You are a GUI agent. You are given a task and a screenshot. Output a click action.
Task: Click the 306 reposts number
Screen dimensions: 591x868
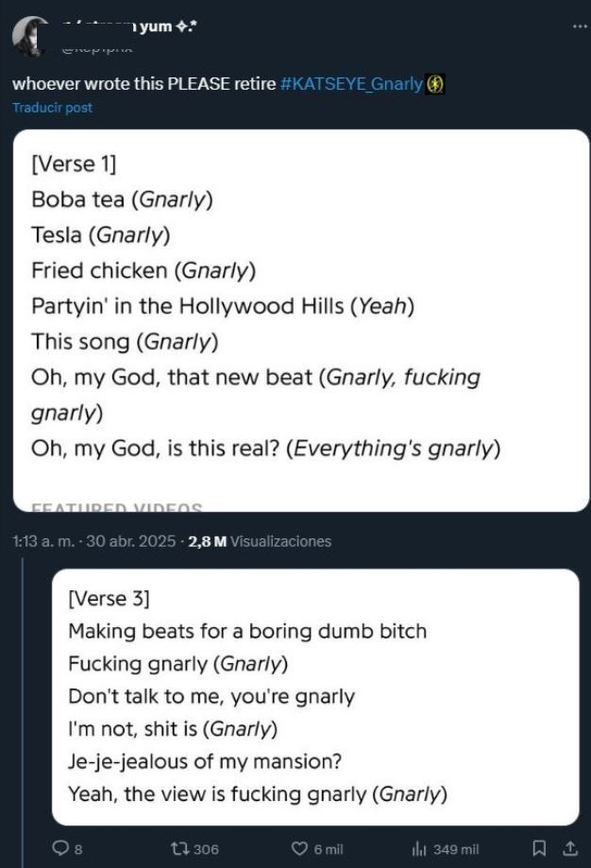pyautogui.click(x=207, y=848)
